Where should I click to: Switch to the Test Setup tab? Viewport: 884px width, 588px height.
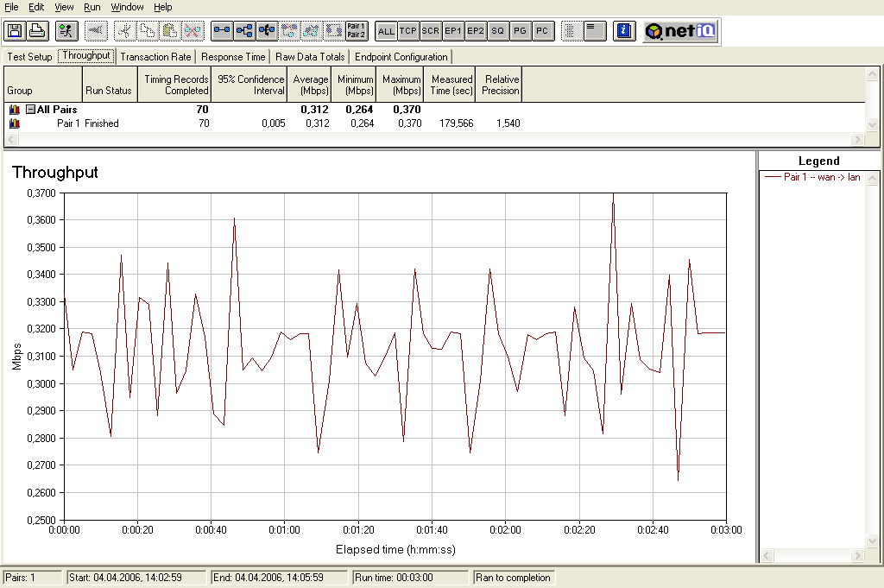(x=29, y=57)
